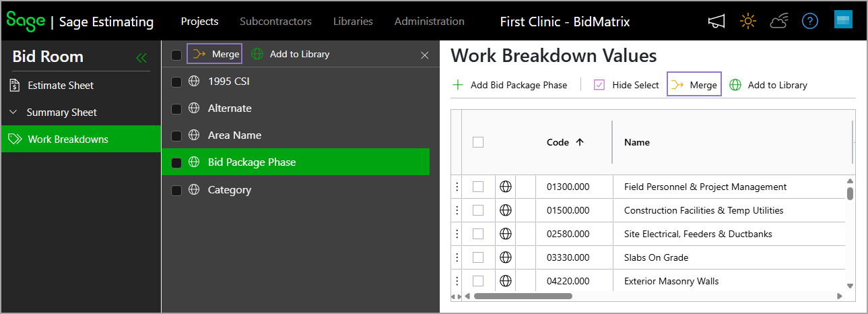Click the globe icon beside Area Name
Image resolution: width=868 pixels, height=314 pixels.
[194, 135]
